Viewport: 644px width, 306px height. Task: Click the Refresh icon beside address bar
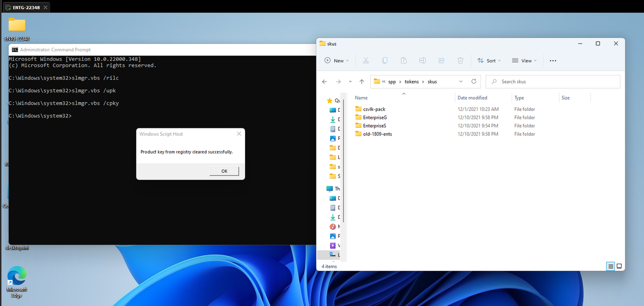pos(473,82)
